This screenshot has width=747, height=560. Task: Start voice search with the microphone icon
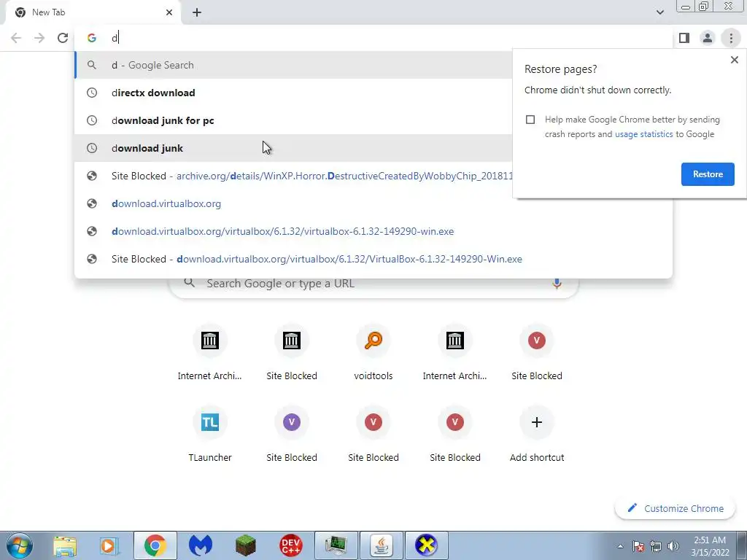click(x=557, y=284)
